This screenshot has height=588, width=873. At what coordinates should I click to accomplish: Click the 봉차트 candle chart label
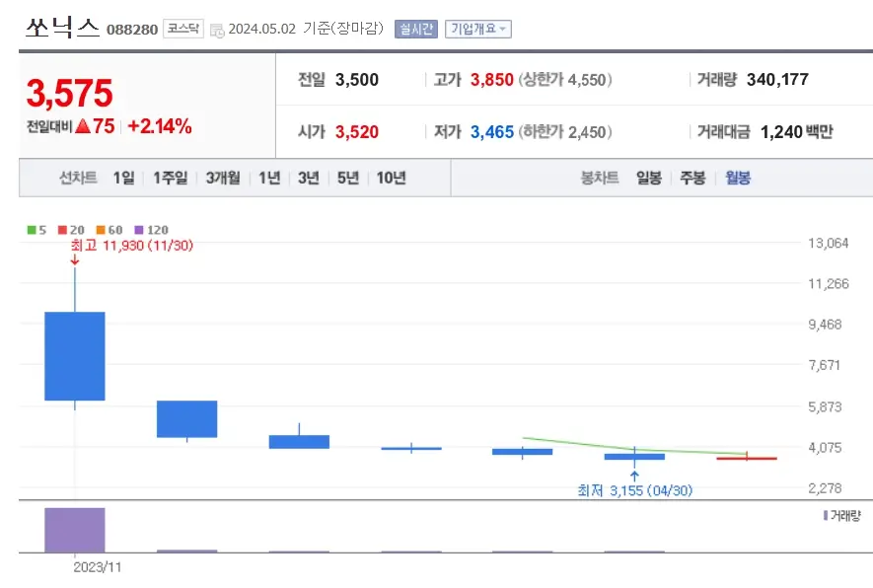[598, 178]
